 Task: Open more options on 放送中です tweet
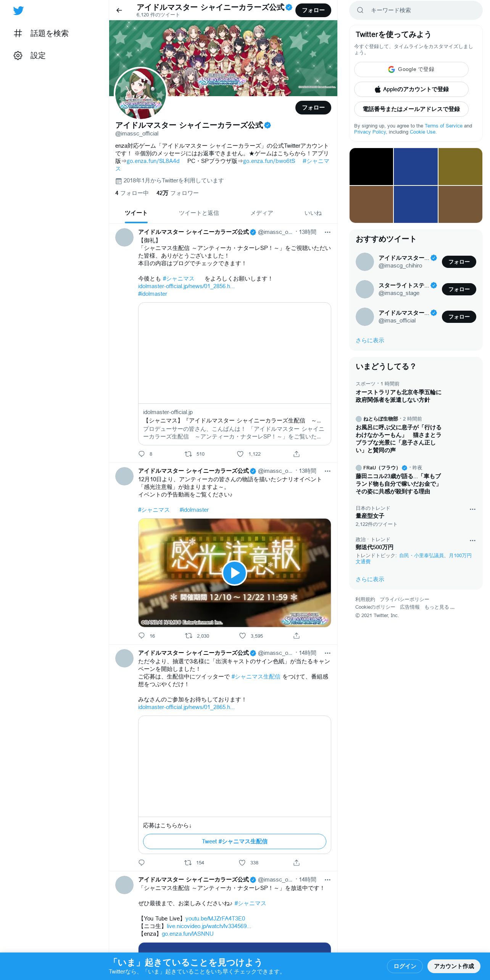[327, 880]
